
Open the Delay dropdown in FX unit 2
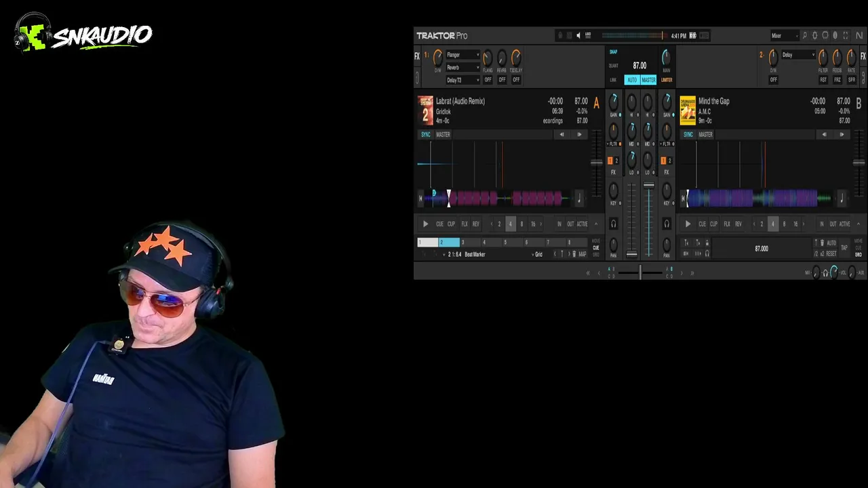(798, 55)
